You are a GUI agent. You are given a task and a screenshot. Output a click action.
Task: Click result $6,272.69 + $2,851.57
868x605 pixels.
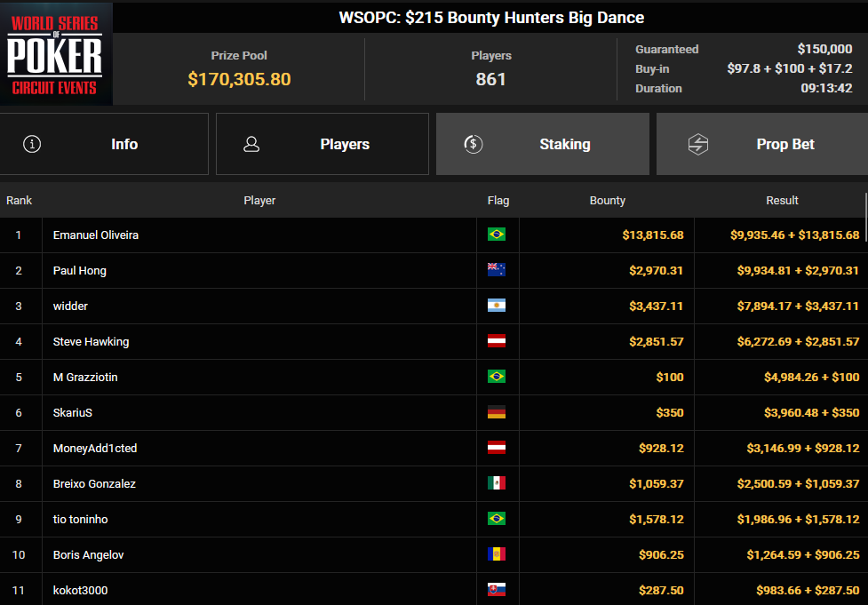pyautogui.click(x=798, y=341)
